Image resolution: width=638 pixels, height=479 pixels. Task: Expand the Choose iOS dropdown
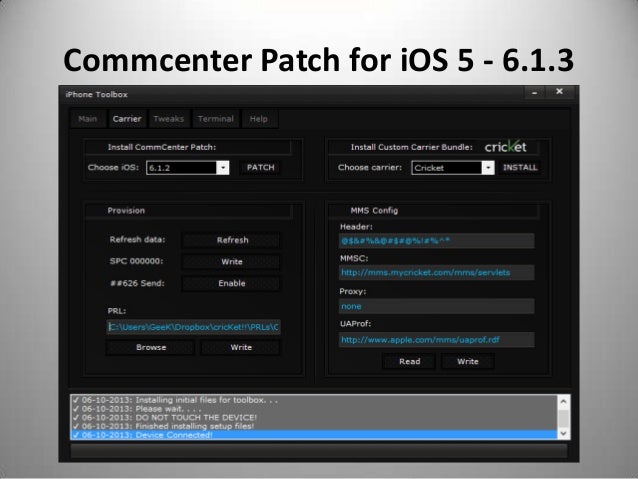[222, 168]
